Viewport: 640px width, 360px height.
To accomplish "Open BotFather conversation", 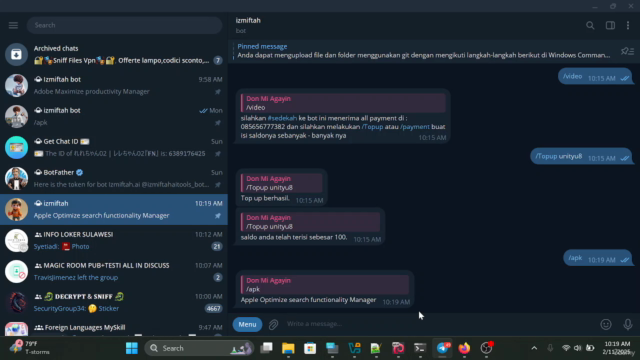I will coord(114,178).
